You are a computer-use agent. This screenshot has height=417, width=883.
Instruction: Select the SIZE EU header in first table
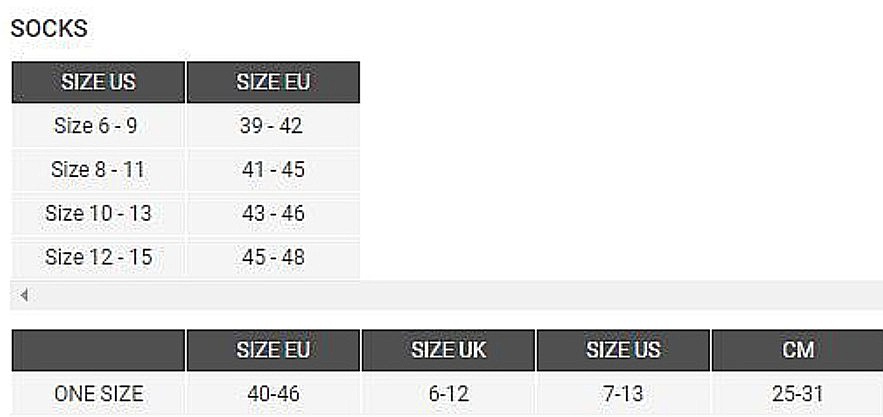(x=273, y=82)
